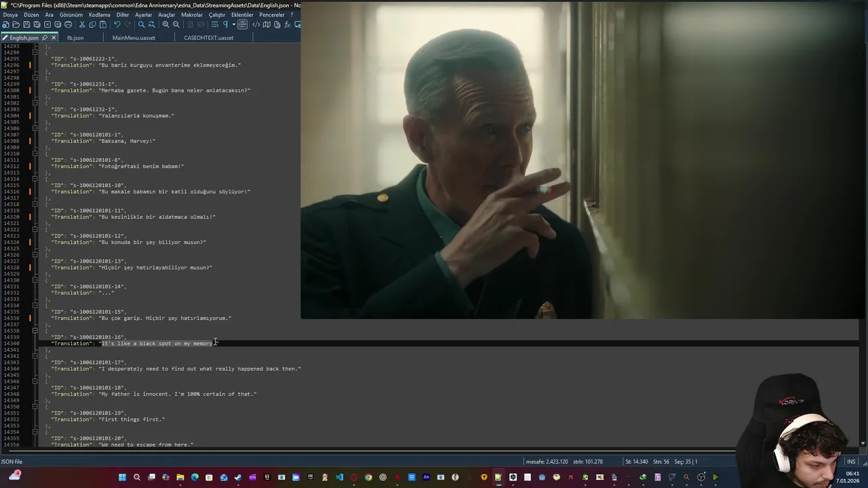The height and width of the screenshot is (488, 868).
Task: Collapse fold marker at line 14302
Action: point(35,103)
